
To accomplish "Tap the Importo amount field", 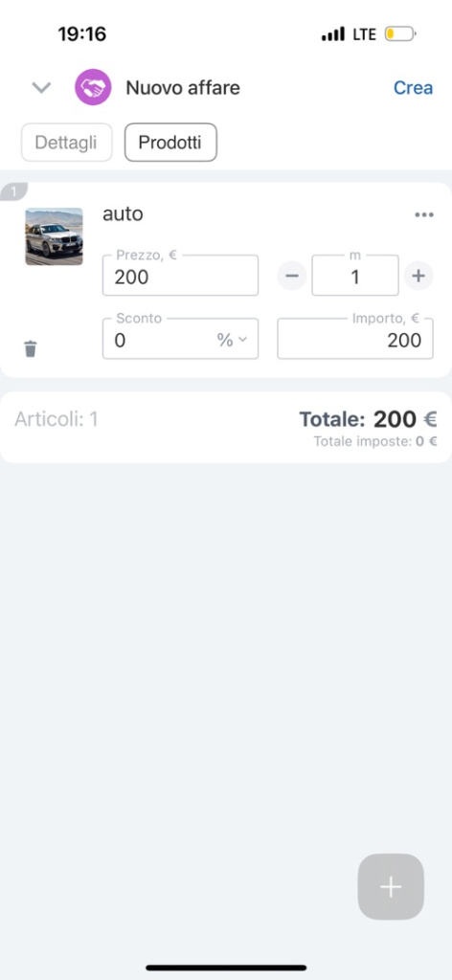I will (355, 339).
